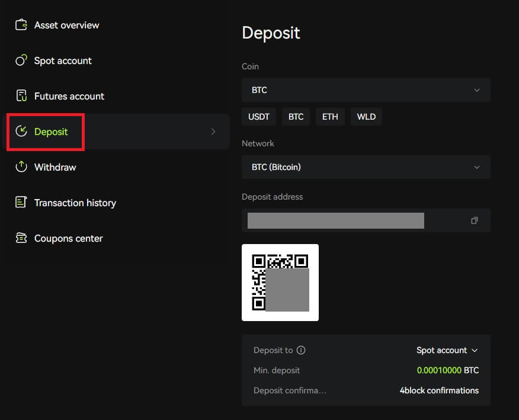
Task: Open the Asset overview wallet icon
Action: click(21, 25)
